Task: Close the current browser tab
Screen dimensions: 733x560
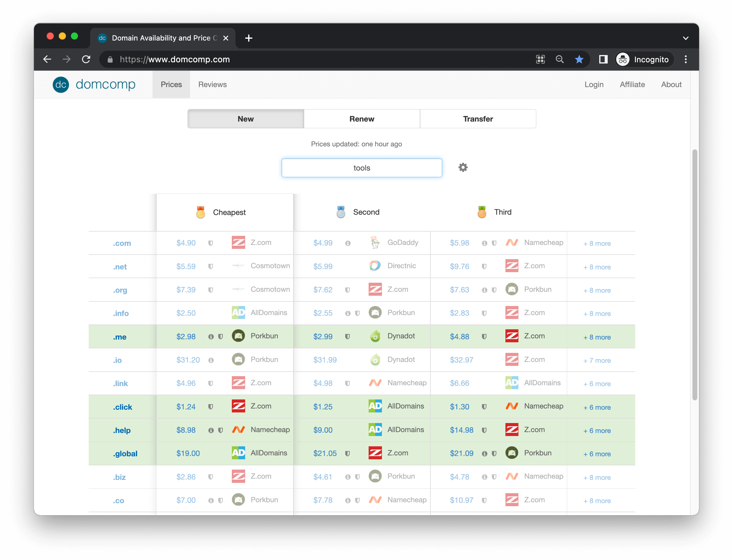Action: (225, 38)
